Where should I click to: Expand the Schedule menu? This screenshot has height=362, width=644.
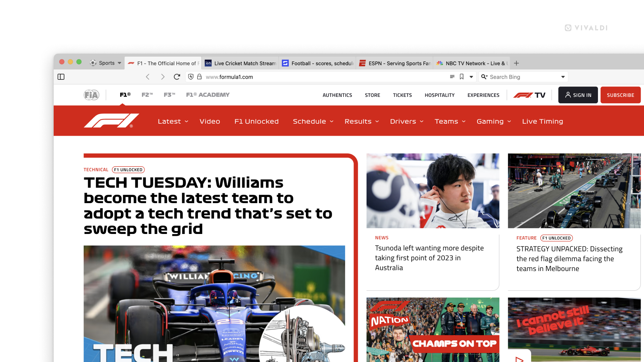click(313, 121)
